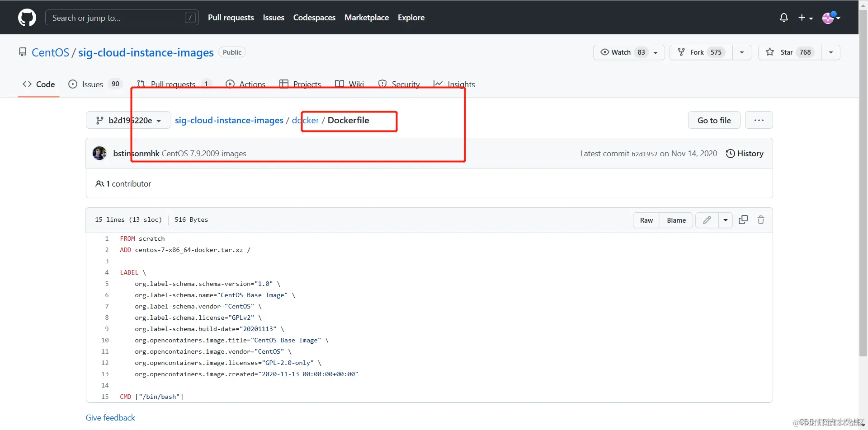Switch to the Issues tab
Screen dimensions: 868x430
[95, 84]
